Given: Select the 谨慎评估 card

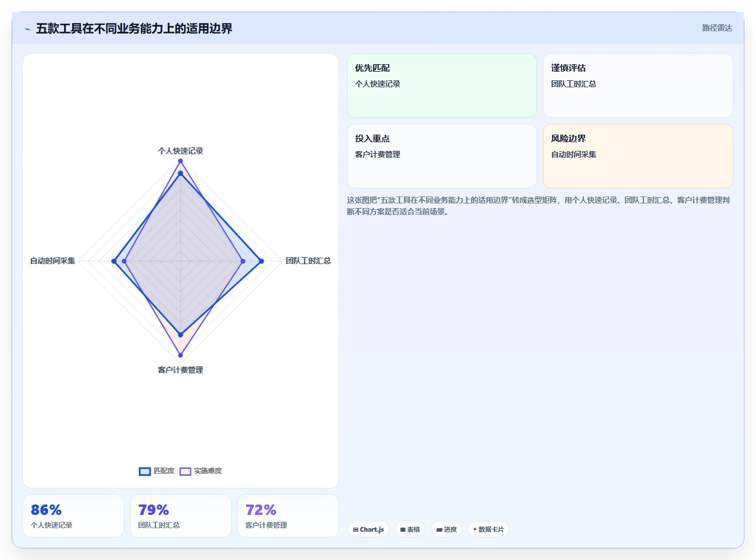Looking at the screenshot, I should [638, 86].
